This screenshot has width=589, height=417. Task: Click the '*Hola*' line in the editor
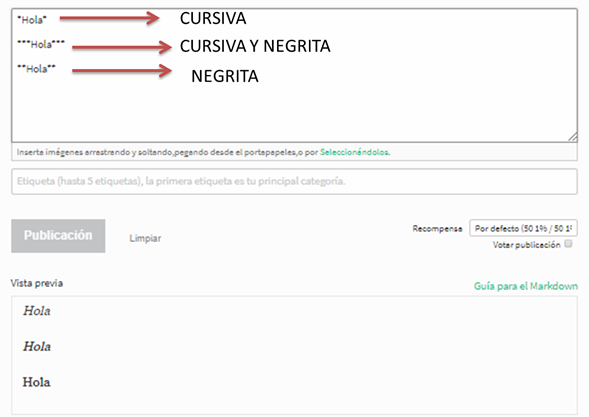(32, 20)
